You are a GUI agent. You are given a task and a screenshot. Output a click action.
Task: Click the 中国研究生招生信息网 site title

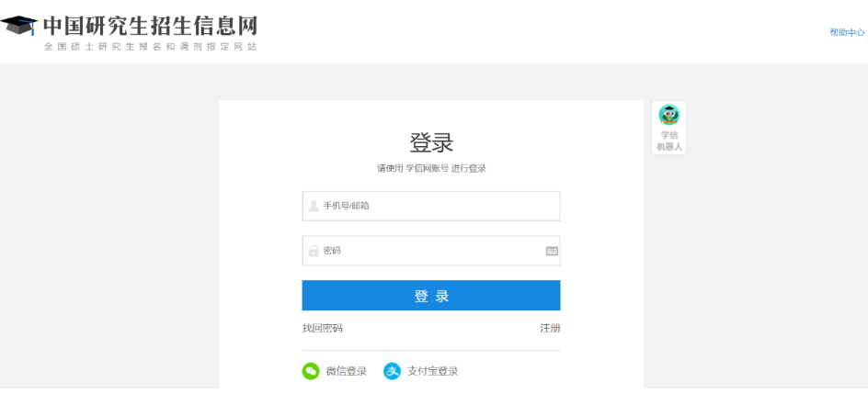(150, 25)
